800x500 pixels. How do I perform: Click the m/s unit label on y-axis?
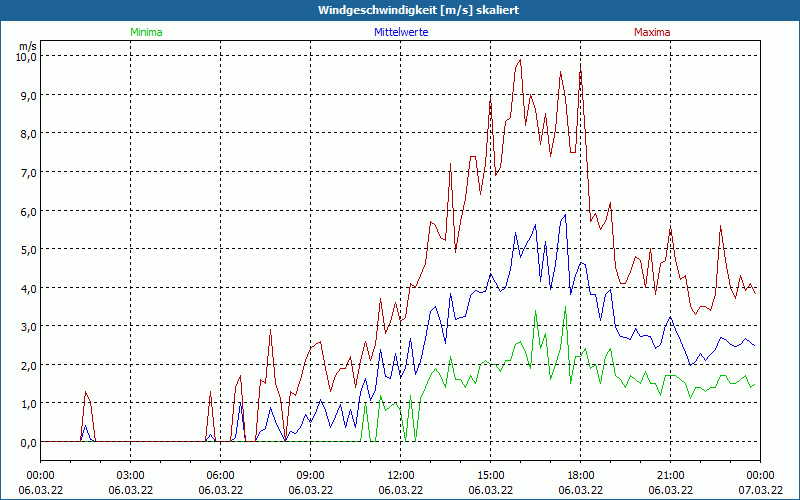28,46
